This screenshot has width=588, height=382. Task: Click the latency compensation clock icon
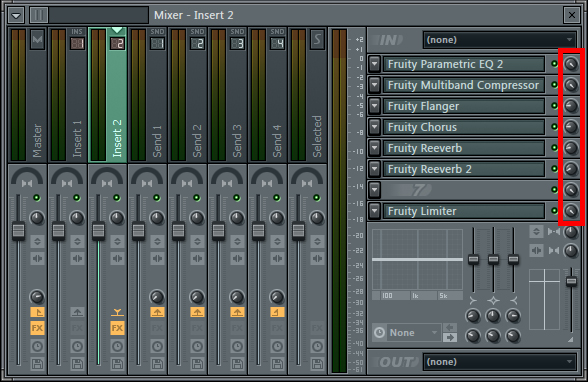[379, 333]
